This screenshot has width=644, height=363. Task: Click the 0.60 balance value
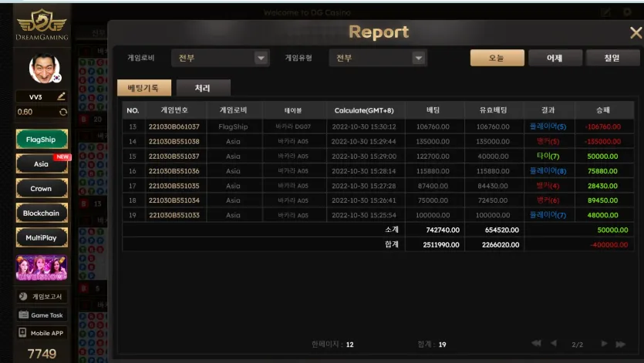(x=25, y=112)
